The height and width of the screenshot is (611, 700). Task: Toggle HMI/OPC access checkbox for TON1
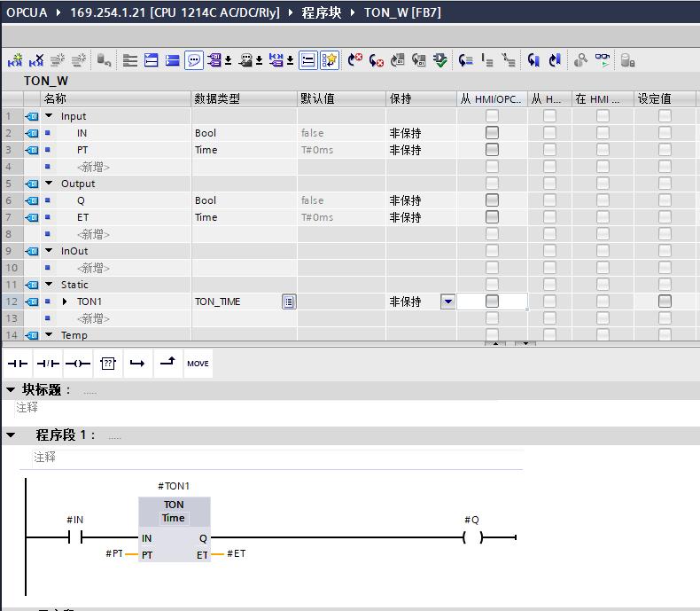point(492,302)
